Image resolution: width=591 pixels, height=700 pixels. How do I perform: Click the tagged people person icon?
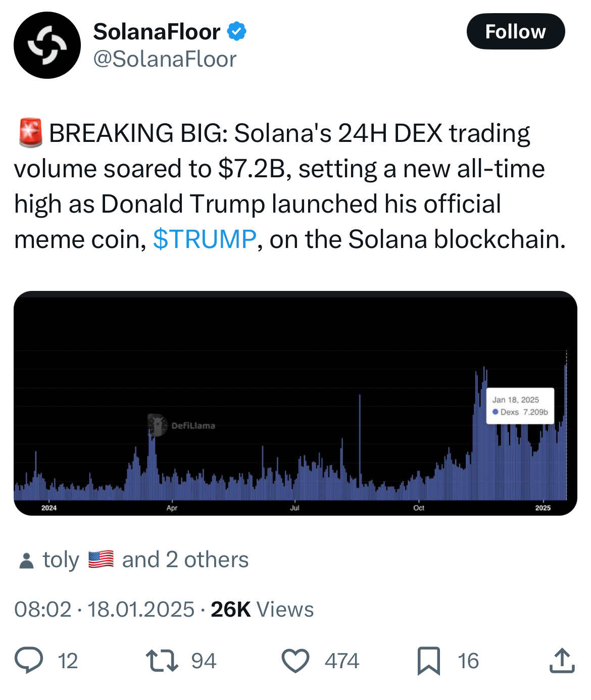tap(26, 561)
